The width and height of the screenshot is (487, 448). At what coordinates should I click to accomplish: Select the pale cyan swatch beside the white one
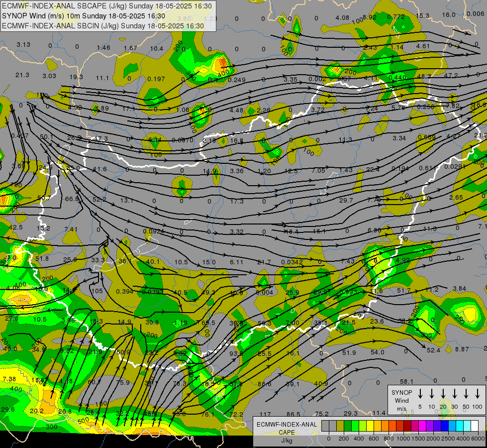[467, 426]
